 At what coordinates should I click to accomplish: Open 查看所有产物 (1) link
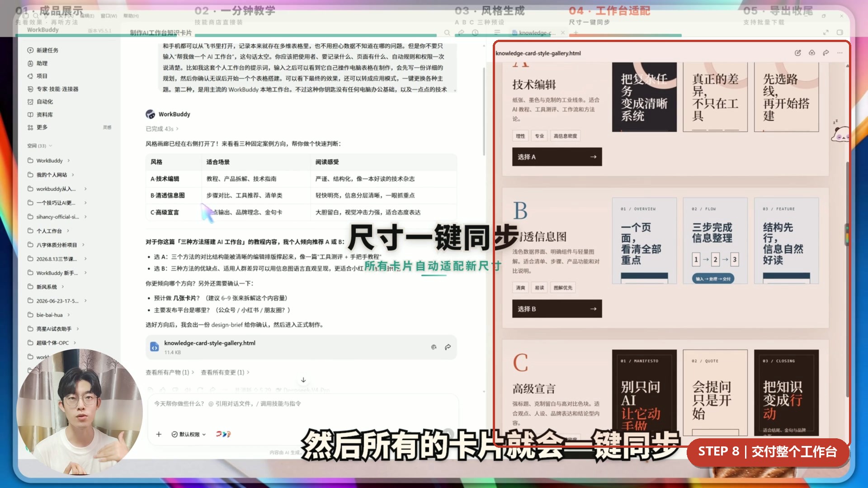click(x=170, y=372)
